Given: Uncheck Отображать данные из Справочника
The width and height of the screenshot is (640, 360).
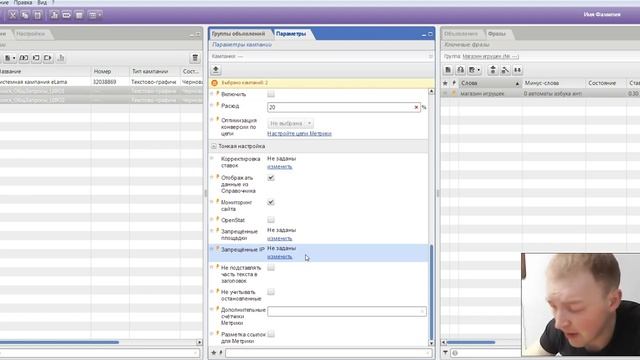Looking at the screenshot, I should 271,178.
